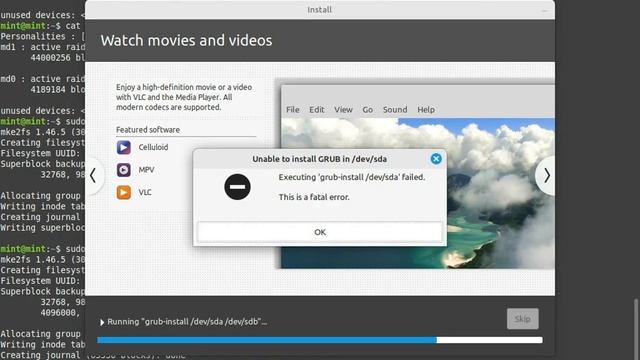Click the mint@mint prompt ending in cat
Screen dimensions: 640x360
tap(40, 26)
